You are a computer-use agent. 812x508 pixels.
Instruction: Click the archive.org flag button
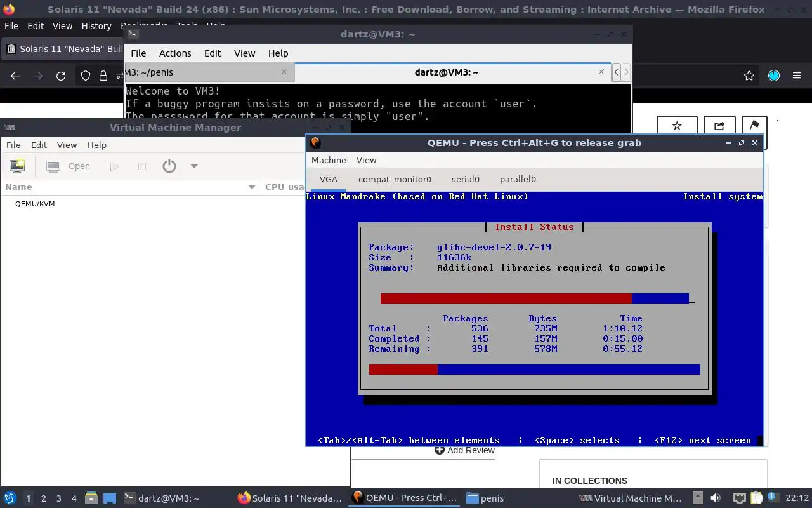pyautogui.click(x=754, y=126)
